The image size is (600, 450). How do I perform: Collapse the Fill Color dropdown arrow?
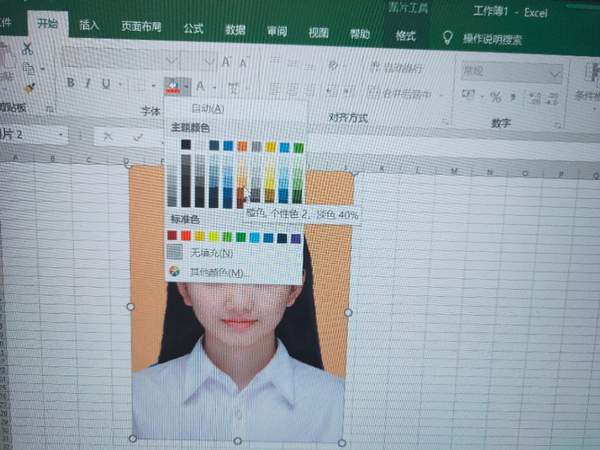click(x=186, y=87)
